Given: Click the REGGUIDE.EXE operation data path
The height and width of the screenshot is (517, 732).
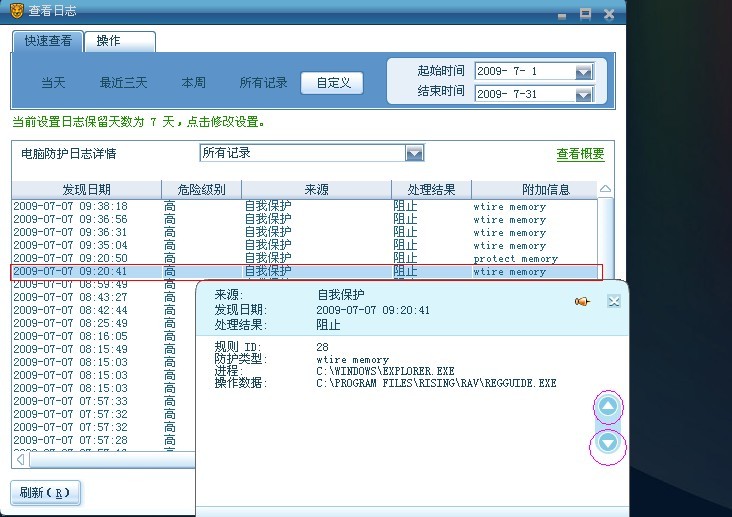Looking at the screenshot, I should 436,383.
